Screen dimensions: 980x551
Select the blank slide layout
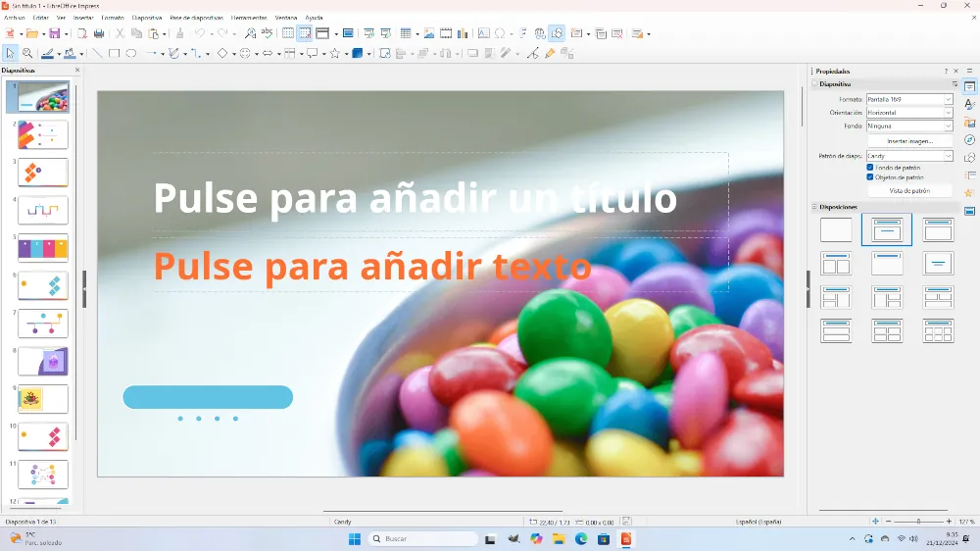[836, 229]
